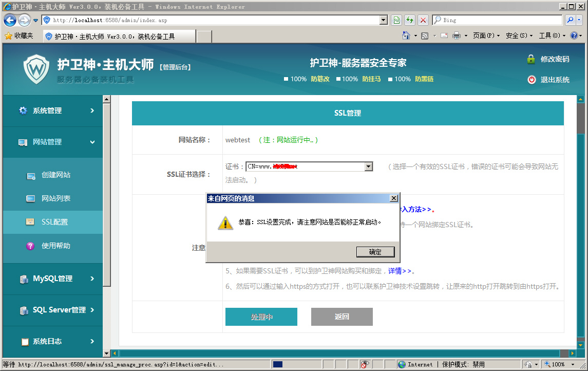Click the 创建网站 sidebar icon
Image resolution: width=588 pixels, height=371 pixels.
(x=31, y=175)
